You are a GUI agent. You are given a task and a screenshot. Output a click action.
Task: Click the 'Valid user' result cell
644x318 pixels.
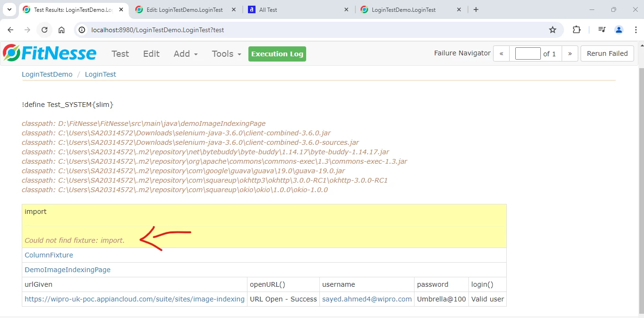pyautogui.click(x=487, y=299)
